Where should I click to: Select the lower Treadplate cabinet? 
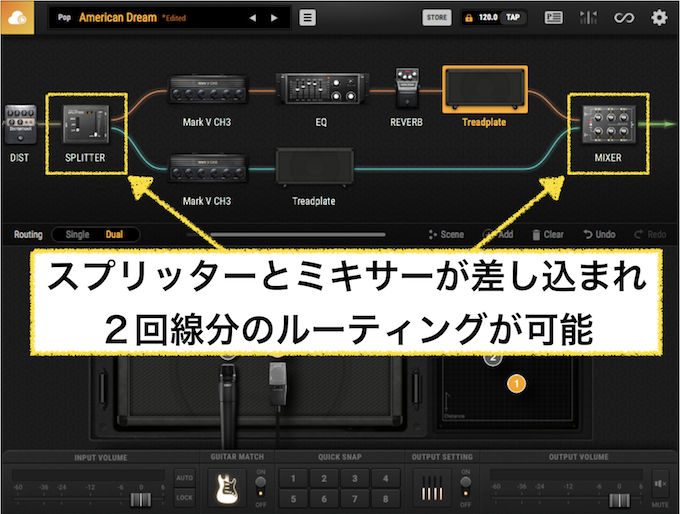315,167
